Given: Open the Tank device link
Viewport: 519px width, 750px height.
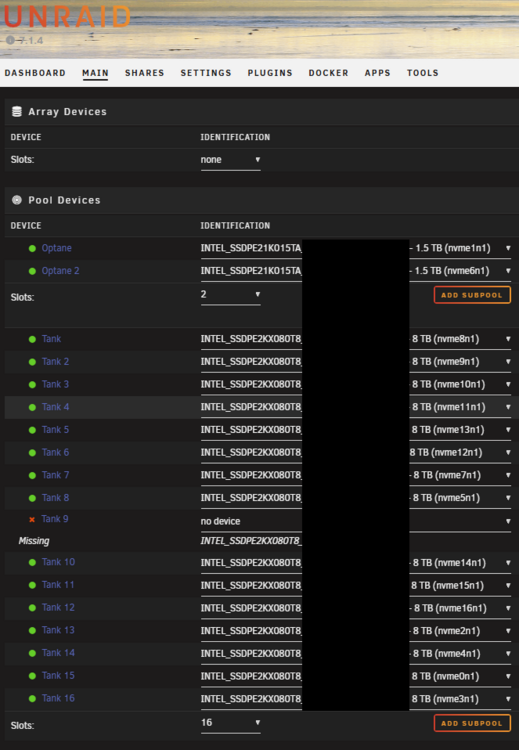Looking at the screenshot, I should tap(51, 339).
